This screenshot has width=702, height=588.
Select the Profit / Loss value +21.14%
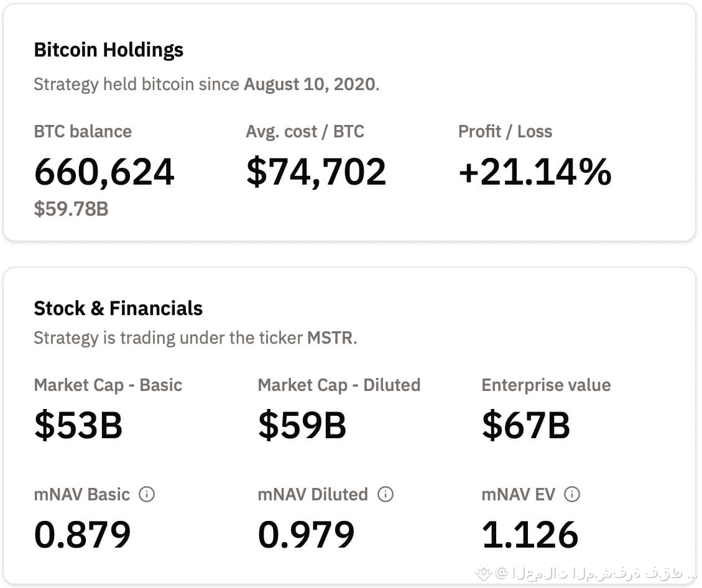(x=535, y=172)
